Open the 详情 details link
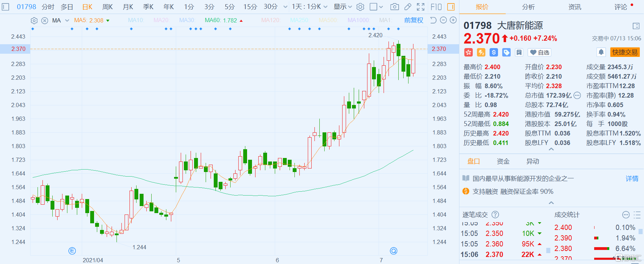The image size is (644, 264). [x=632, y=178]
